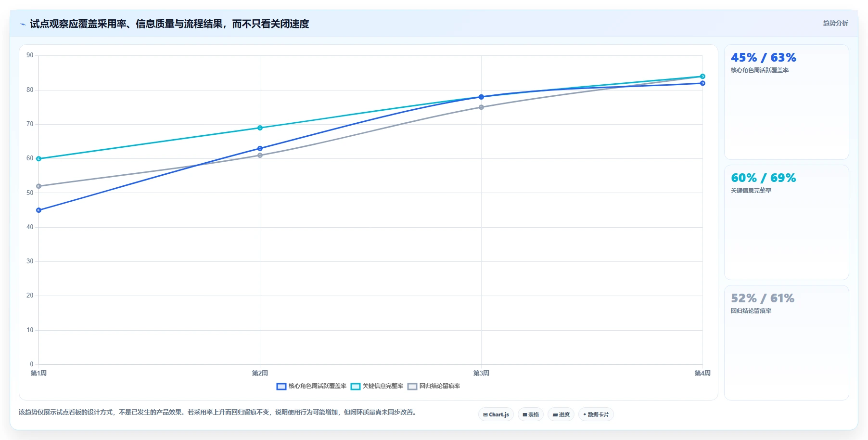Click the teal data point at 第1周 (60)
Viewport: 868px width, 440px height.
coord(38,159)
